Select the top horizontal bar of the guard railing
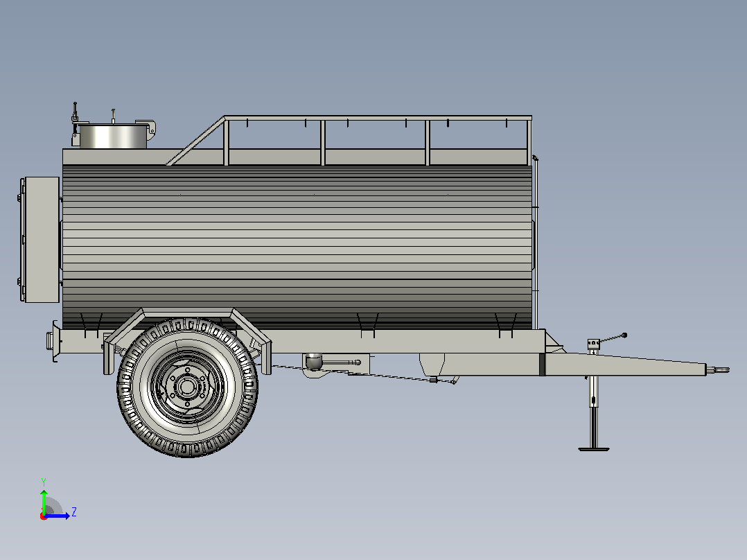This screenshot has width=747, height=560. pos(378,118)
